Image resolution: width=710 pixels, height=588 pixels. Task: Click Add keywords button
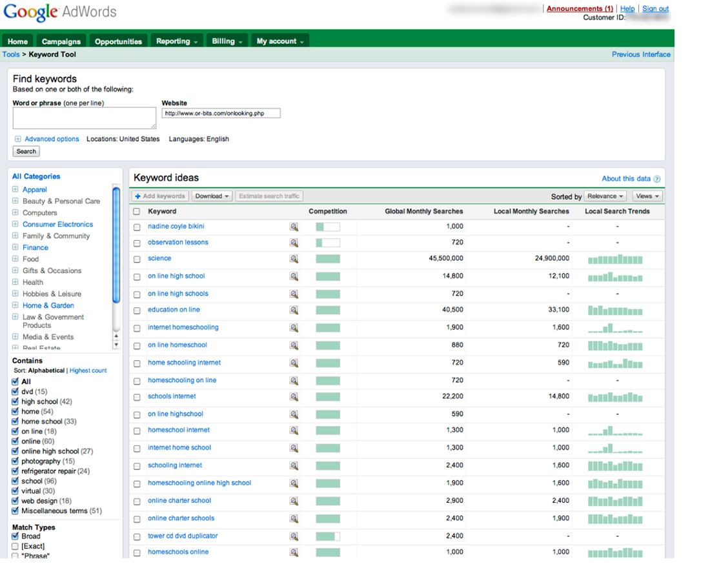[160, 196]
